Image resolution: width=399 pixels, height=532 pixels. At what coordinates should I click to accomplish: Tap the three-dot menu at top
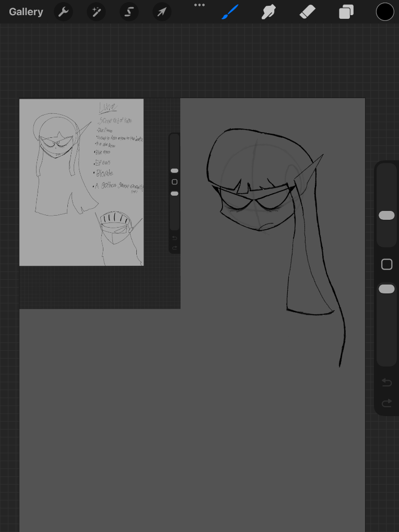(199, 5)
